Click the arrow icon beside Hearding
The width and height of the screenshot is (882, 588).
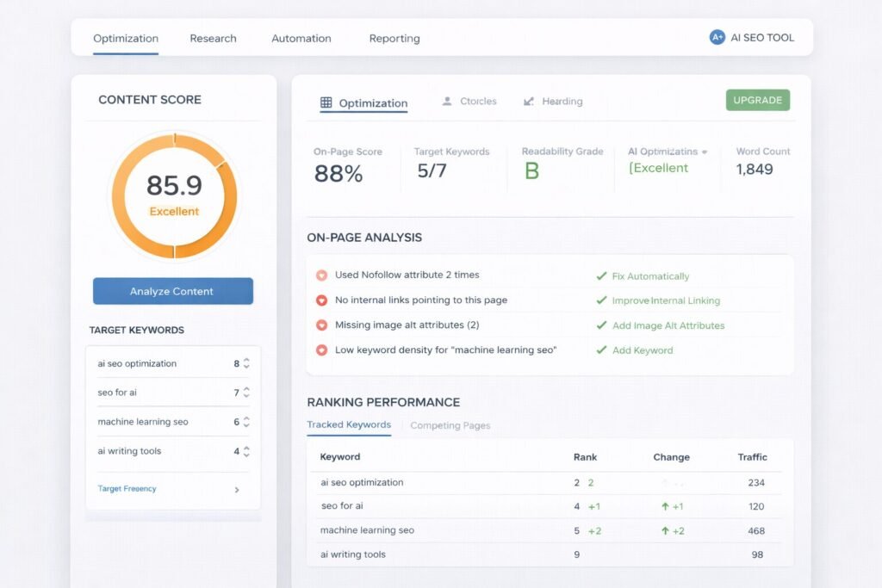(x=529, y=102)
